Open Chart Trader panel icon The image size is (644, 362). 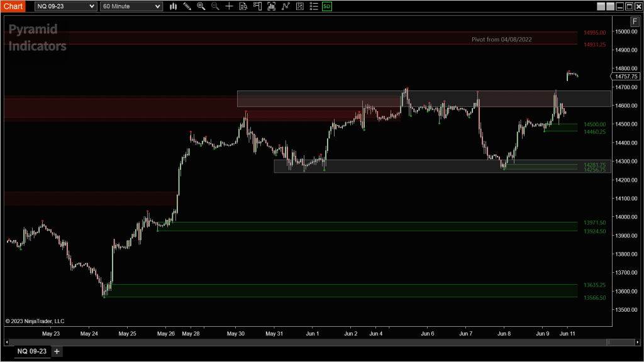click(x=257, y=6)
